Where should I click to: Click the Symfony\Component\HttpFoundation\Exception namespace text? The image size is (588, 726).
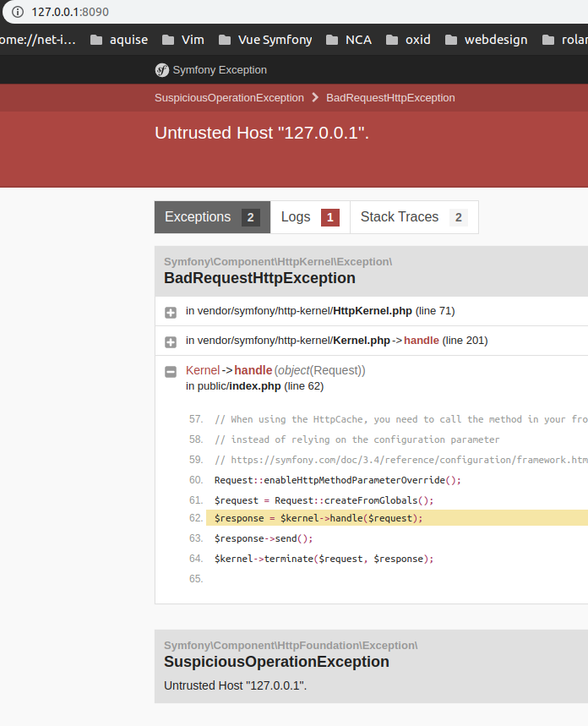pos(291,646)
